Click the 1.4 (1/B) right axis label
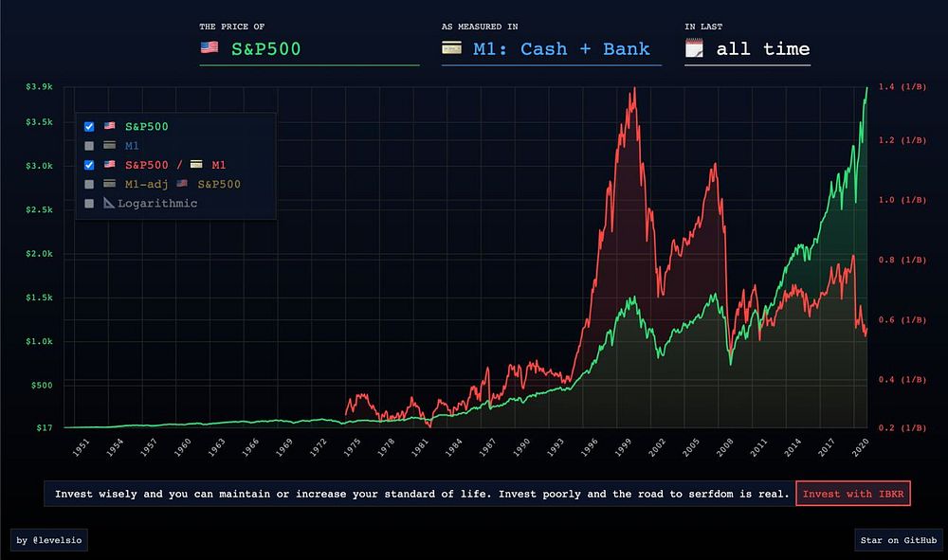This screenshot has height=560, width=948. coord(902,87)
